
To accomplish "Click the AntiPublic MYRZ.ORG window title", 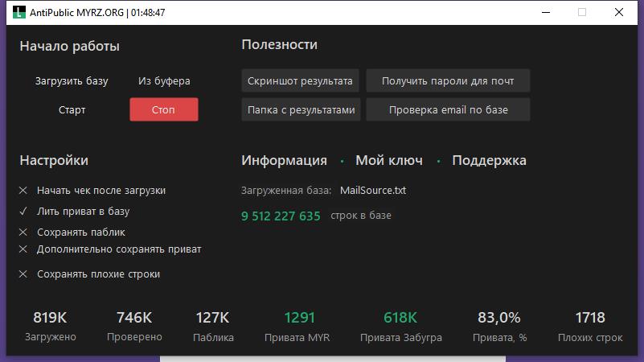I will coord(97,13).
